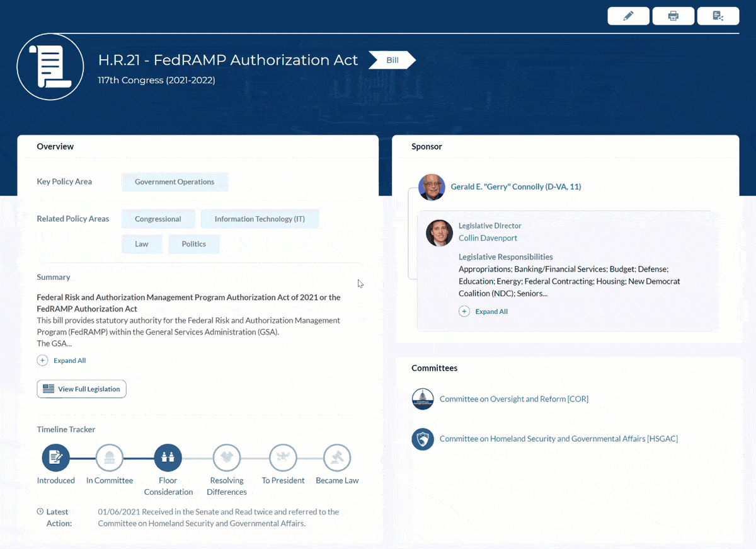Click the pencil edit icon button

628,16
